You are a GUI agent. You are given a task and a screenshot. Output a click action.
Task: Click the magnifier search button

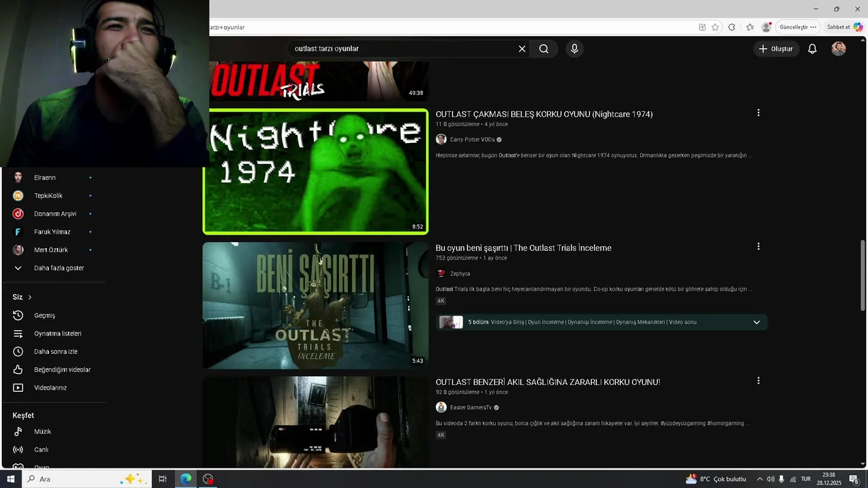click(544, 49)
